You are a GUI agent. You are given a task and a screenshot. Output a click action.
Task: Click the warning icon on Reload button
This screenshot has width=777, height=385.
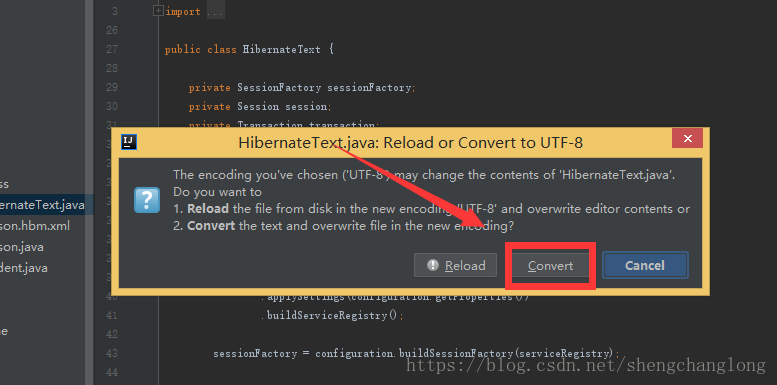[x=433, y=265]
